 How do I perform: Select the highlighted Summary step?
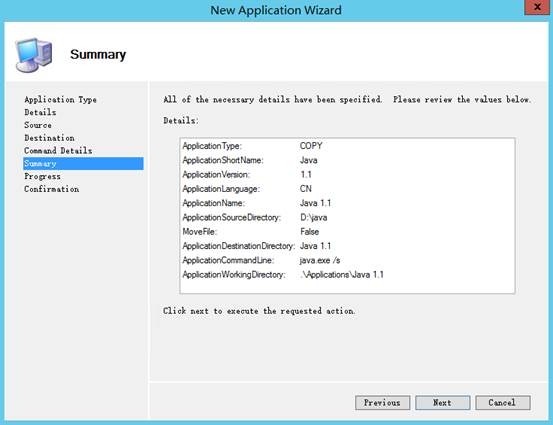[x=83, y=164]
